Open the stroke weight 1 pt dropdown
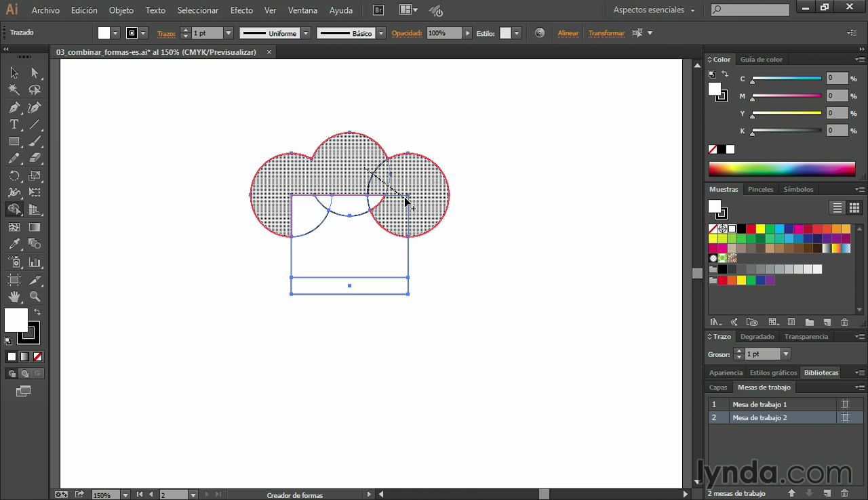The image size is (868, 500). coord(229,33)
